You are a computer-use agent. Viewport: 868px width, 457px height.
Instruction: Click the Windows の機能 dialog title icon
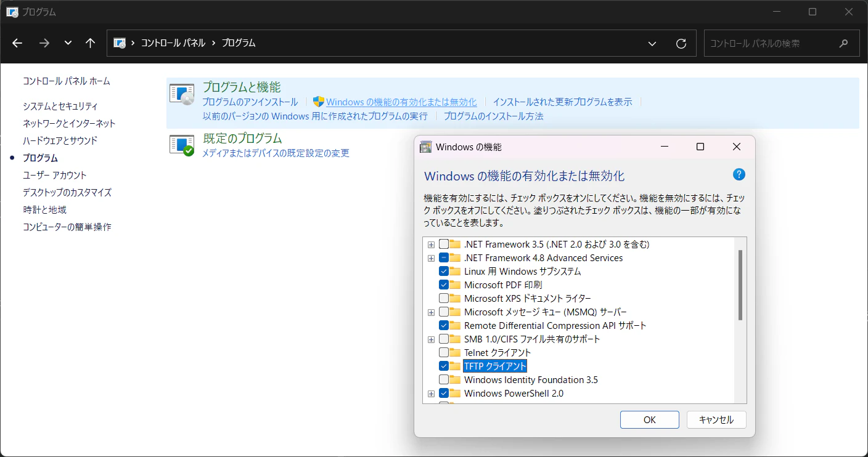[x=425, y=147]
